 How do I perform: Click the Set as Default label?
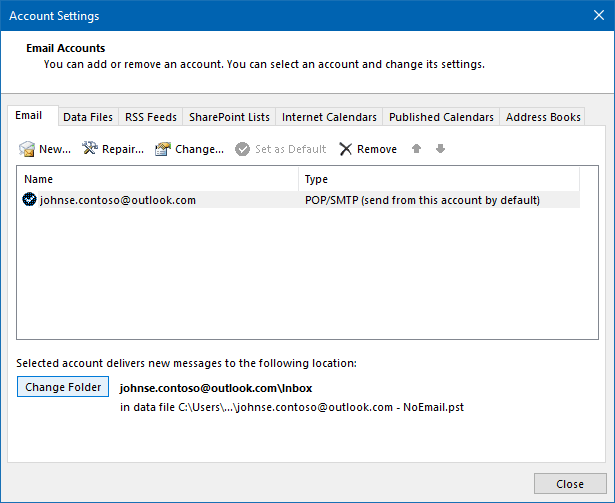pos(291,149)
